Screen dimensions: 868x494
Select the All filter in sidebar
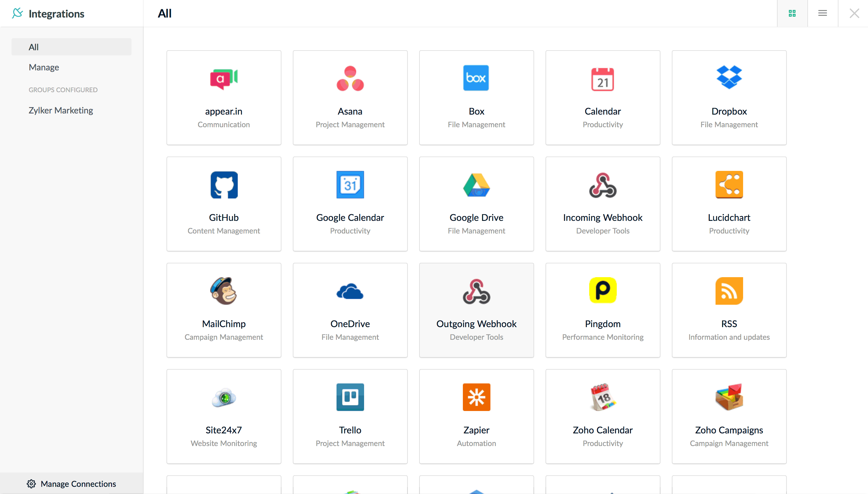click(x=33, y=47)
